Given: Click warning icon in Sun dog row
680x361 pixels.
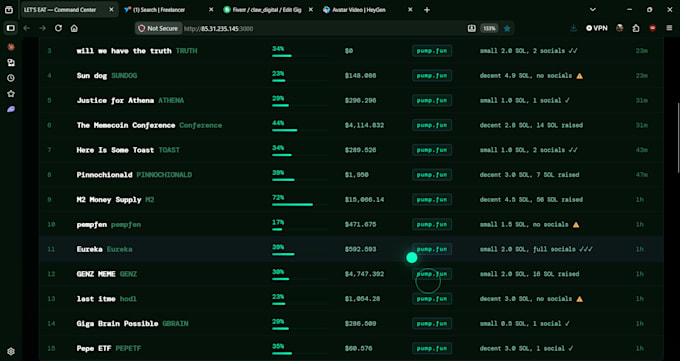Looking at the screenshot, I should (579, 76).
